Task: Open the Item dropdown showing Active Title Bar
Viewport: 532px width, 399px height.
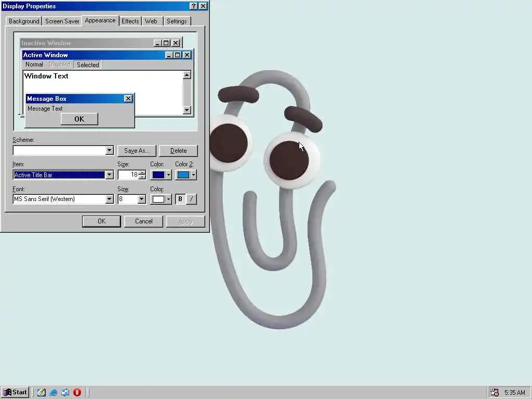Action: tap(109, 175)
